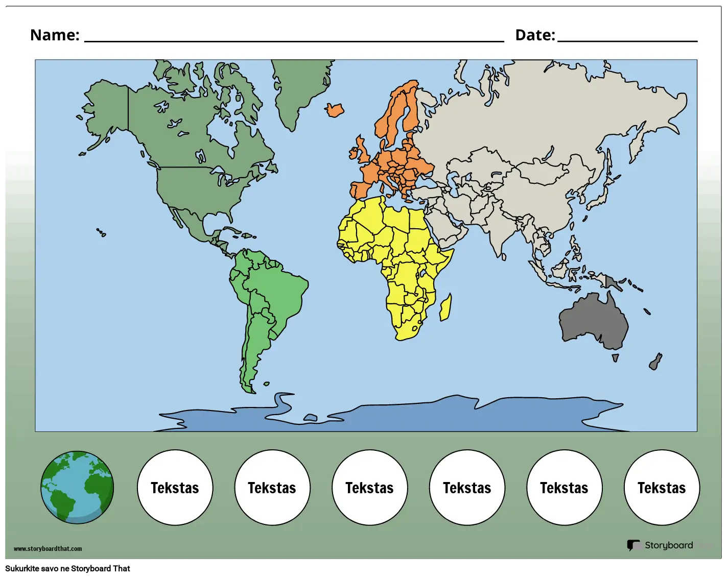The width and height of the screenshot is (728, 578).
Task: Click the Earth globe icon
Action: [x=77, y=487]
